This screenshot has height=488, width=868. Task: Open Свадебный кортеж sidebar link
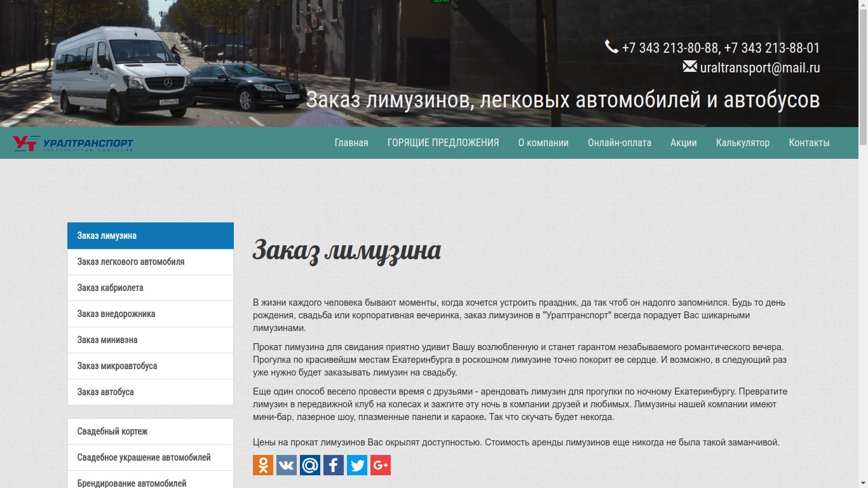click(x=151, y=431)
